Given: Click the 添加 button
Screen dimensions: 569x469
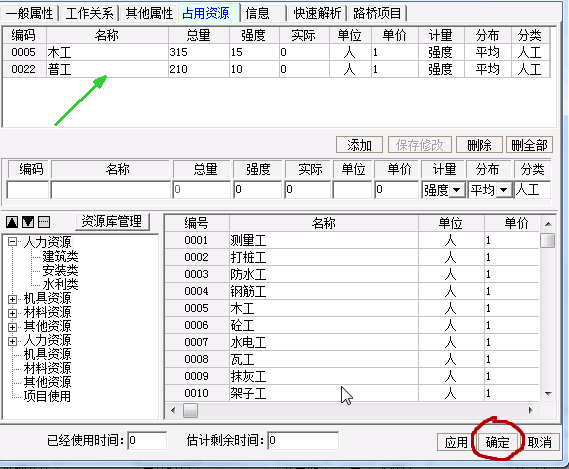Looking at the screenshot, I should point(359,145).
